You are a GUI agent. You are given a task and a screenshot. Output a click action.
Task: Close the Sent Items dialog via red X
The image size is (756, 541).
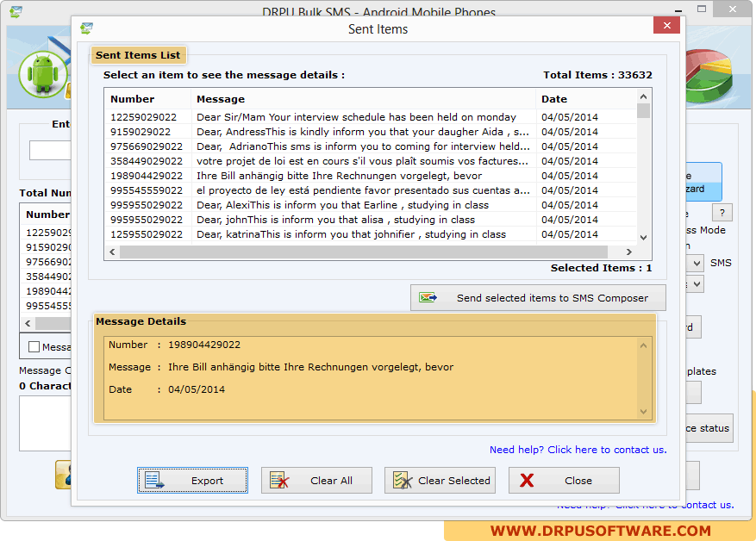[x=667, y=25]
